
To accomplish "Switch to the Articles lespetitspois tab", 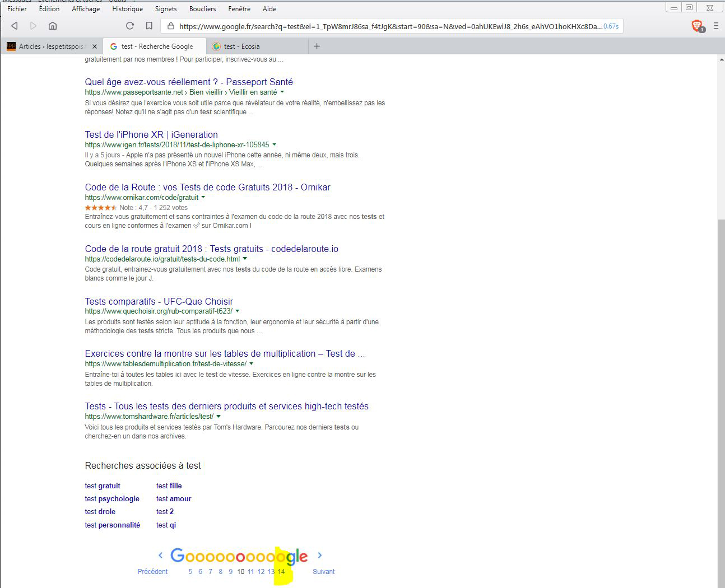I will (53, 46).
